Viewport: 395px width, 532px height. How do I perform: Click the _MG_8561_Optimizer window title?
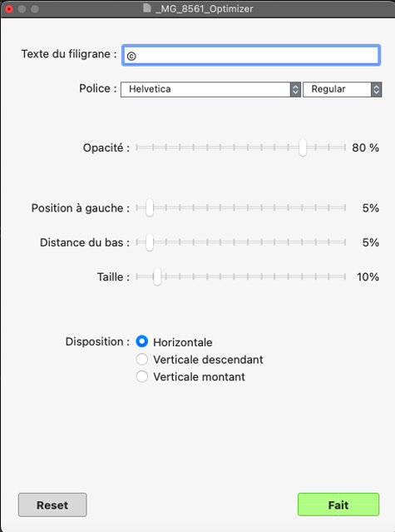[x=205, y=8]
